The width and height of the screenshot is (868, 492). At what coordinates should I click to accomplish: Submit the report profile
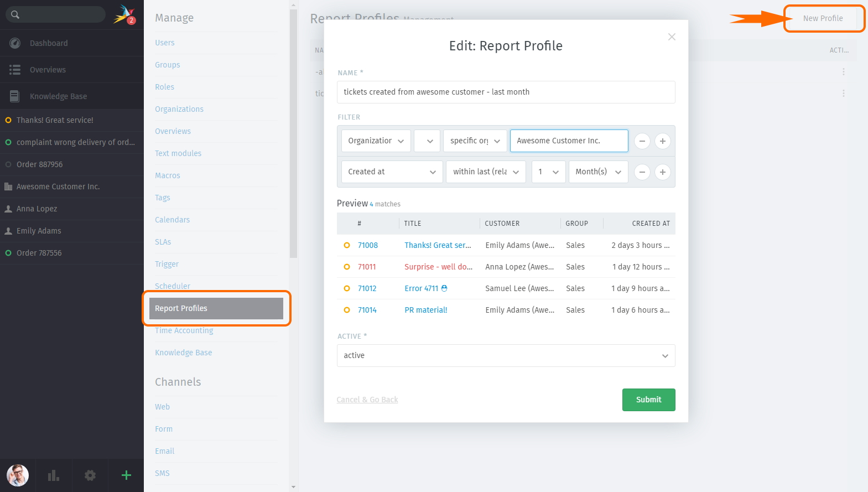[x=648, y=400]
